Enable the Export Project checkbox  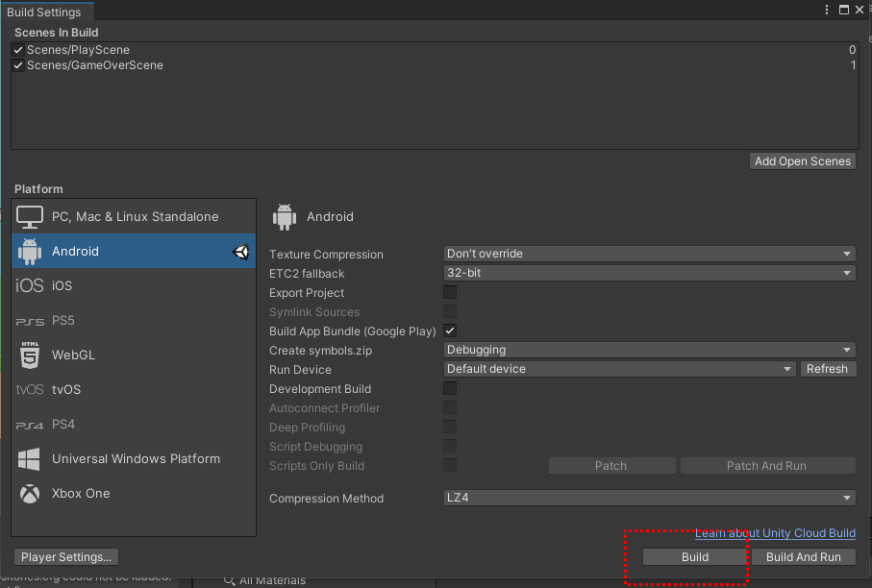coord(450,292)
